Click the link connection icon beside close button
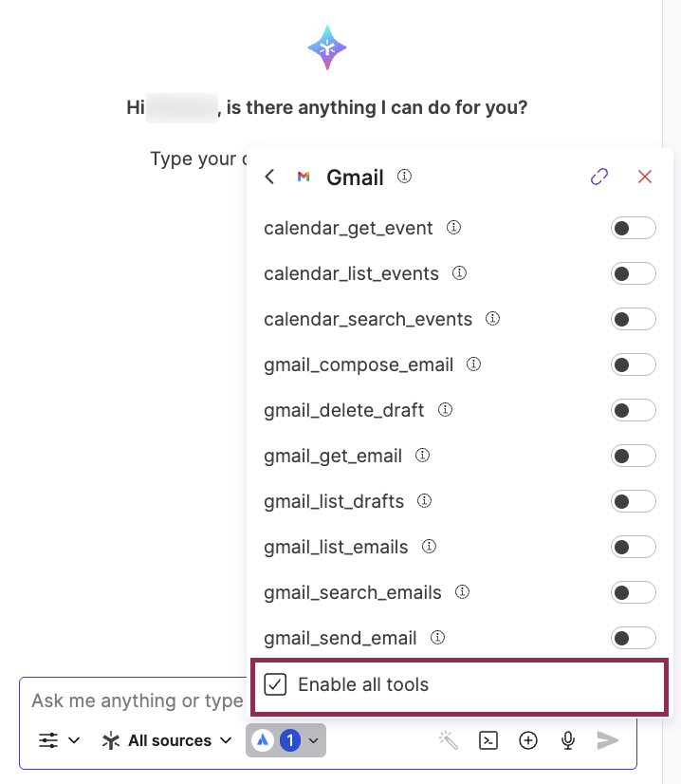This screenshot has width=681, height=784. (598, 177)
